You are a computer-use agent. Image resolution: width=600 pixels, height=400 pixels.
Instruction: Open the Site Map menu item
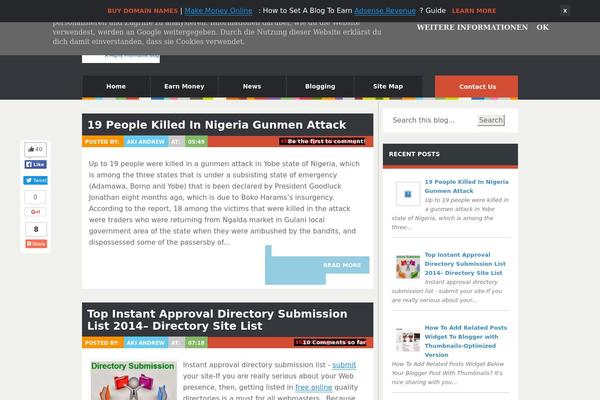coord(388,87)
